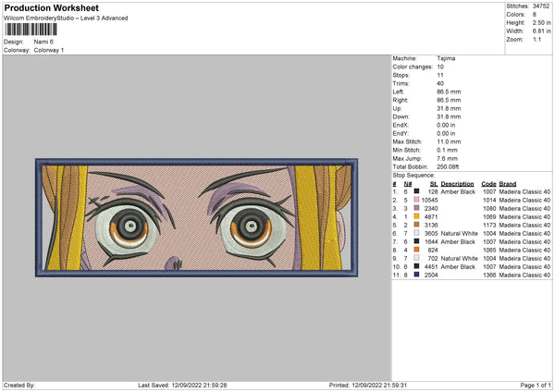Click the Stop Sequence heading
Viewport: 555px width, 392px height.
click(412, 174)
